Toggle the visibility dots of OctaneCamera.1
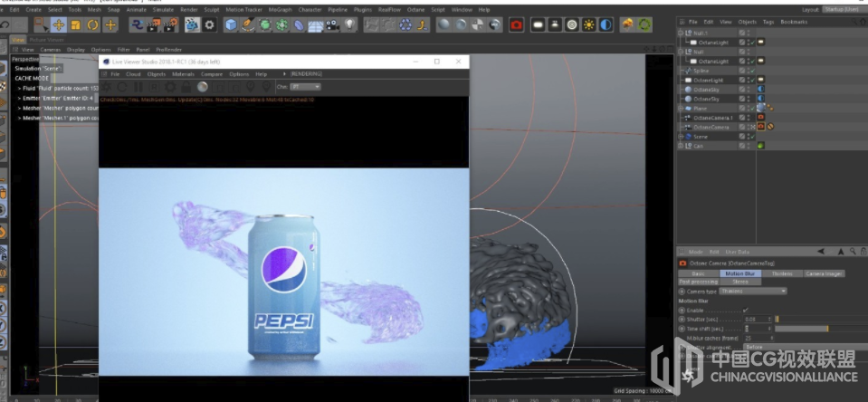Viewport: 868px width, 402px height. 748,118
